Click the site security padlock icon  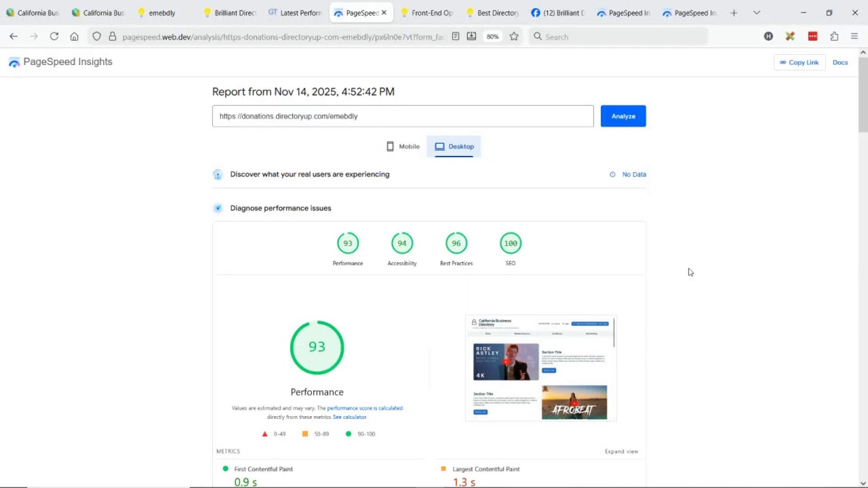point(113,37)
